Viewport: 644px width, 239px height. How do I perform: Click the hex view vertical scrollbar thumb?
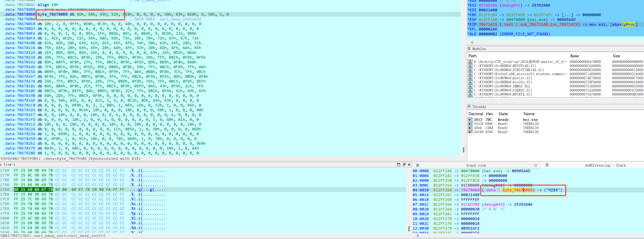click(x=409, y=229)
